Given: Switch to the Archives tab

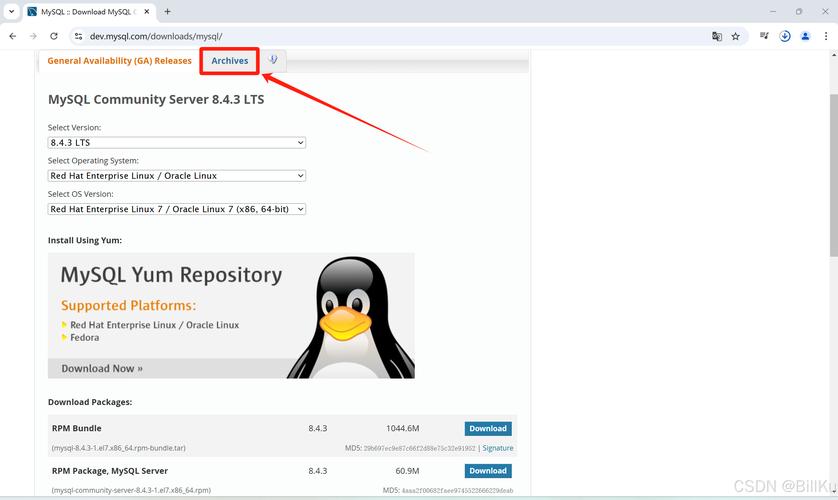Looking at the screenshot, I should [230, 61].
